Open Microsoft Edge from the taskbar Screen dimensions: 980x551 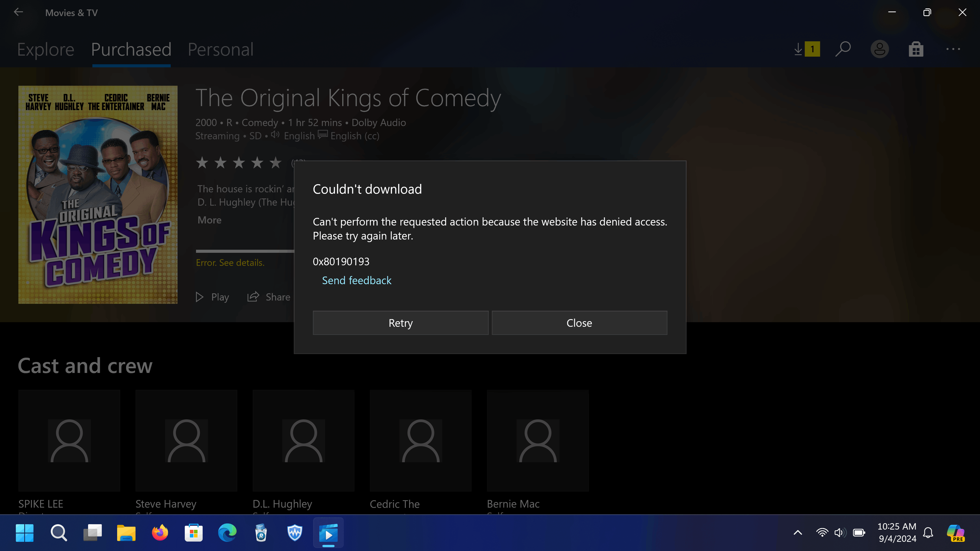pyautogui.click(x=227, y=533)
